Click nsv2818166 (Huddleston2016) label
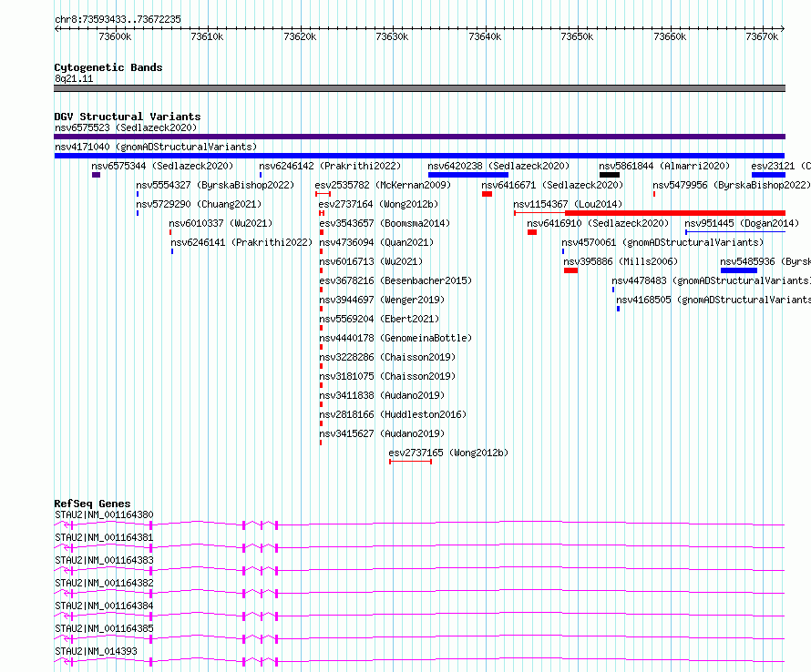The image size is (811, 672). [393, 414]
